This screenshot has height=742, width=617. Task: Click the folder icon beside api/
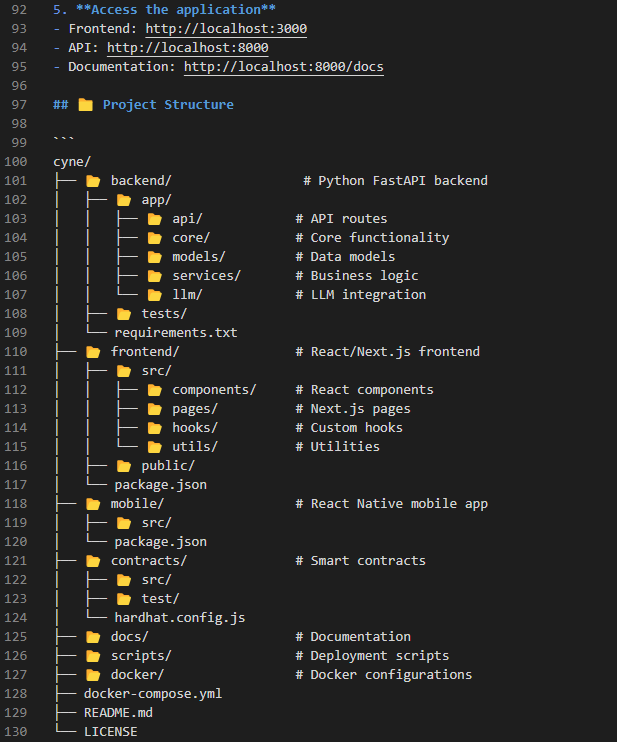pos(155,219)
